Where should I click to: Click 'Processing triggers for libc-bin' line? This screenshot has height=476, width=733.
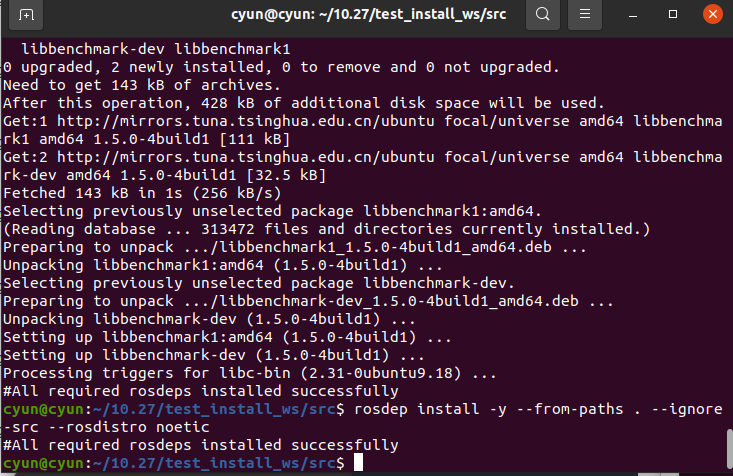click(250, 373)
